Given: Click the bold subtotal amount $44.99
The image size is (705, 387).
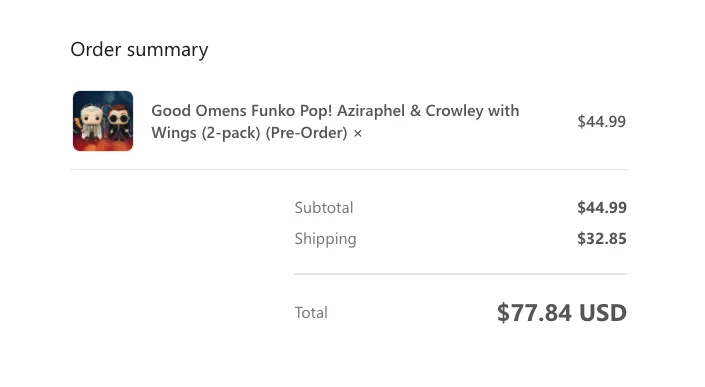Looking at the screenshot, I should (x=602, y=207).
